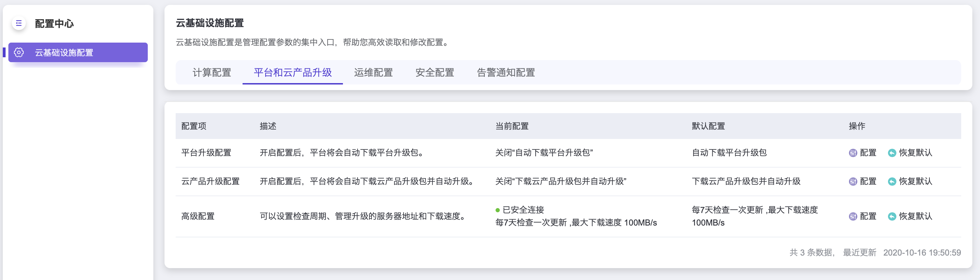Click 恢复默认 icon for 高级配置 row

[x=892, y=217]
